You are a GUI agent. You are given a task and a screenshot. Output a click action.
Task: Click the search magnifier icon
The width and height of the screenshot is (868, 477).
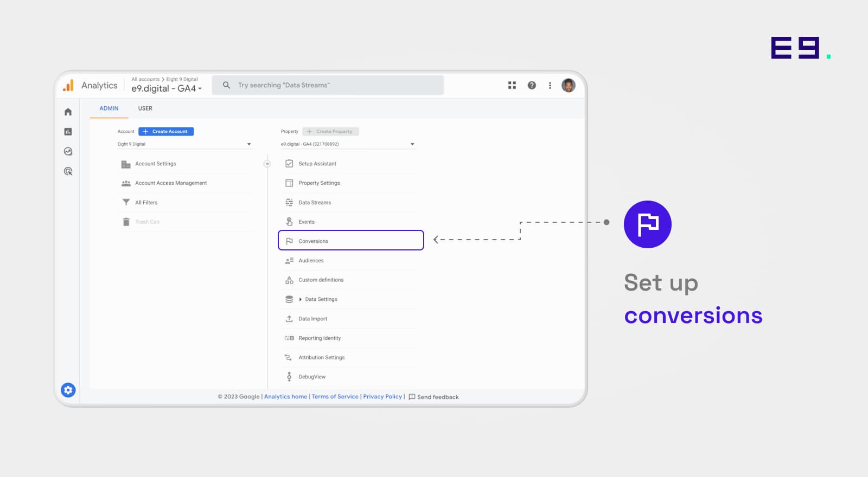pyautogui.click(x=227, y=85)
